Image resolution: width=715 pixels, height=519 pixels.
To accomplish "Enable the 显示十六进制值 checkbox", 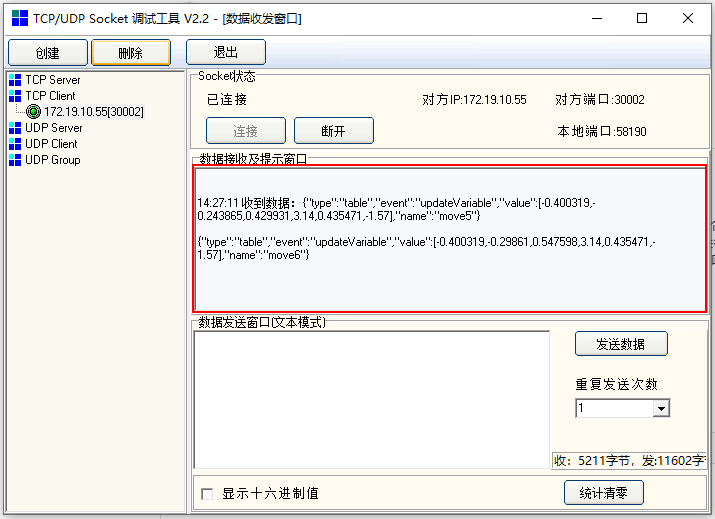I will click(207, 494).
